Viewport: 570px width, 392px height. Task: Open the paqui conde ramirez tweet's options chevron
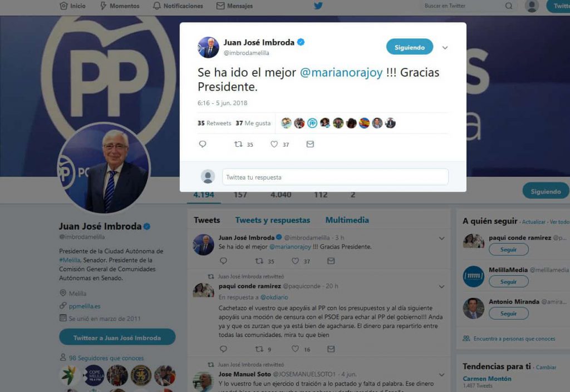click(441, 286)
